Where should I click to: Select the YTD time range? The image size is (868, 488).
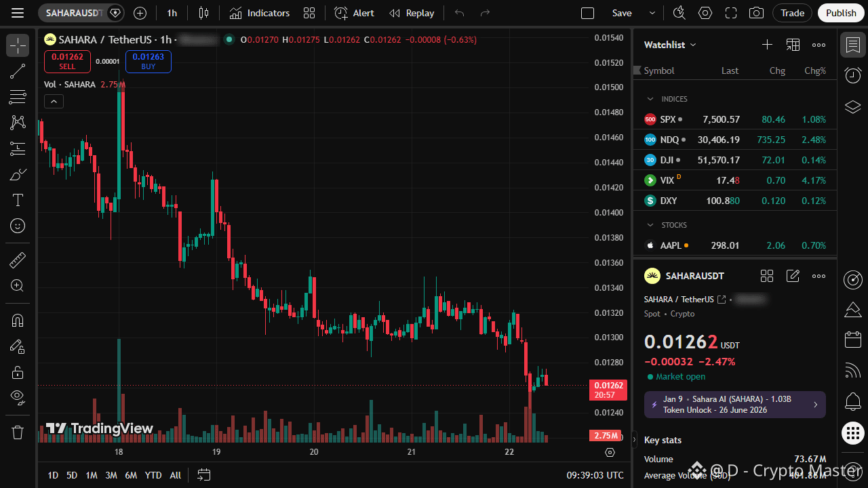153,475
